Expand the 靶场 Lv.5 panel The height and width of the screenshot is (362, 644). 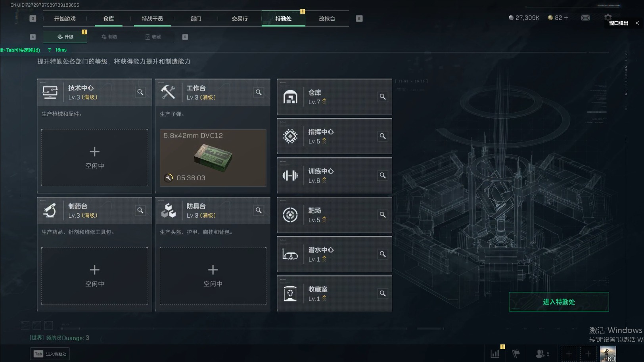click(x=334, y=215)
